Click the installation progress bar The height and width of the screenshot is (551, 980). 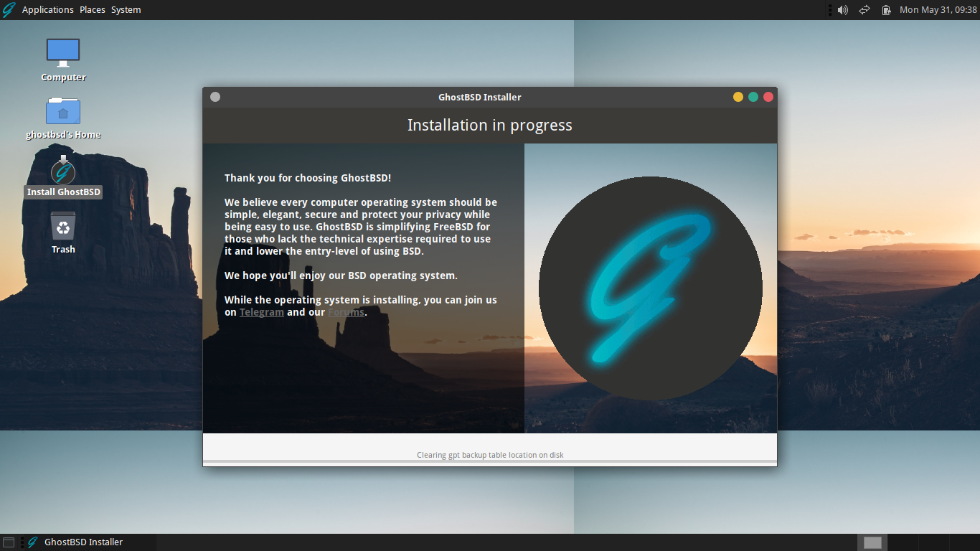(490, 461)
